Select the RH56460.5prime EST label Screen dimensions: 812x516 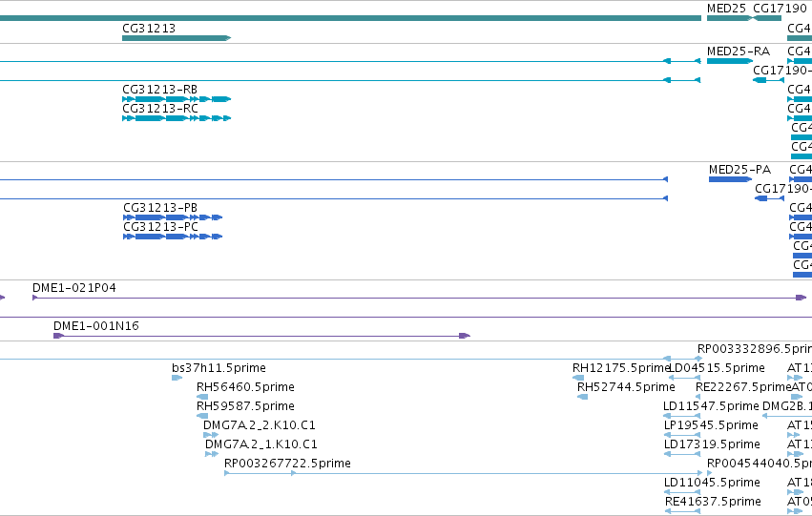(245, 387)
